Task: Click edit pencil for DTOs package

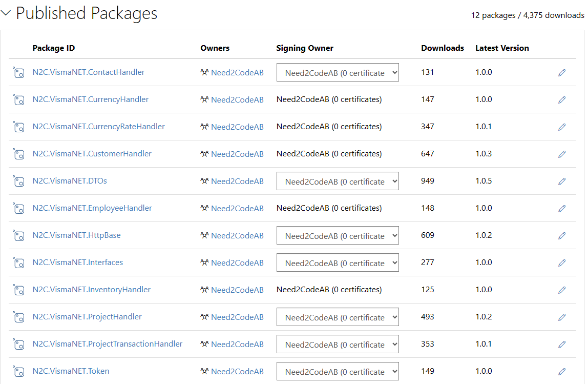Action: [x=562, y=181]
